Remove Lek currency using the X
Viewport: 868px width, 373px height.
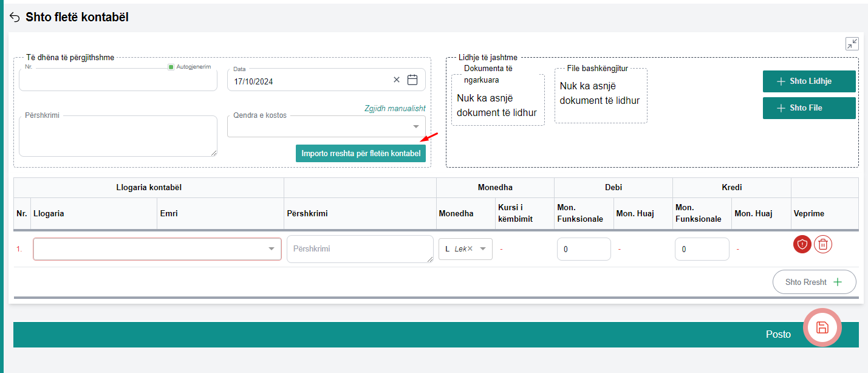pyautogui.click(x=470, y=248)
